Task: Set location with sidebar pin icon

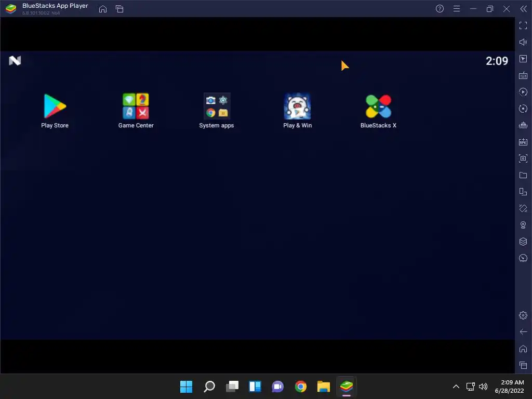Action: pyautogui.click(x=523, y=225)
